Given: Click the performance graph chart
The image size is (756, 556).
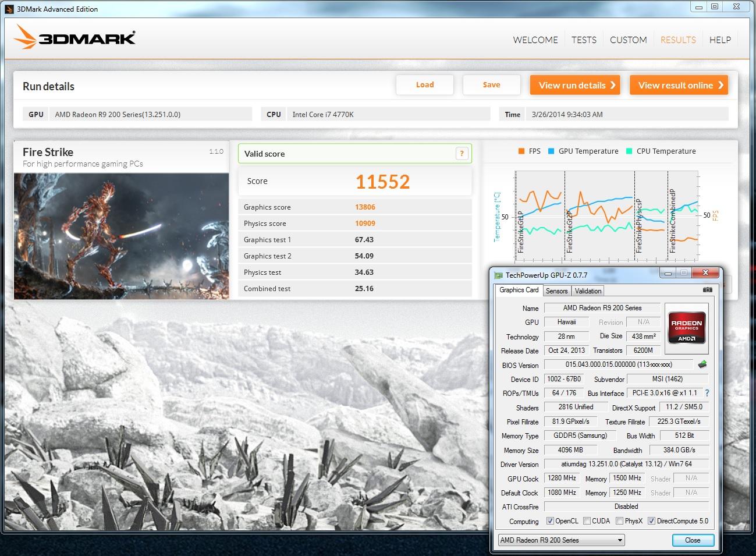Looking at the screenshot, I should click(605, 215).
